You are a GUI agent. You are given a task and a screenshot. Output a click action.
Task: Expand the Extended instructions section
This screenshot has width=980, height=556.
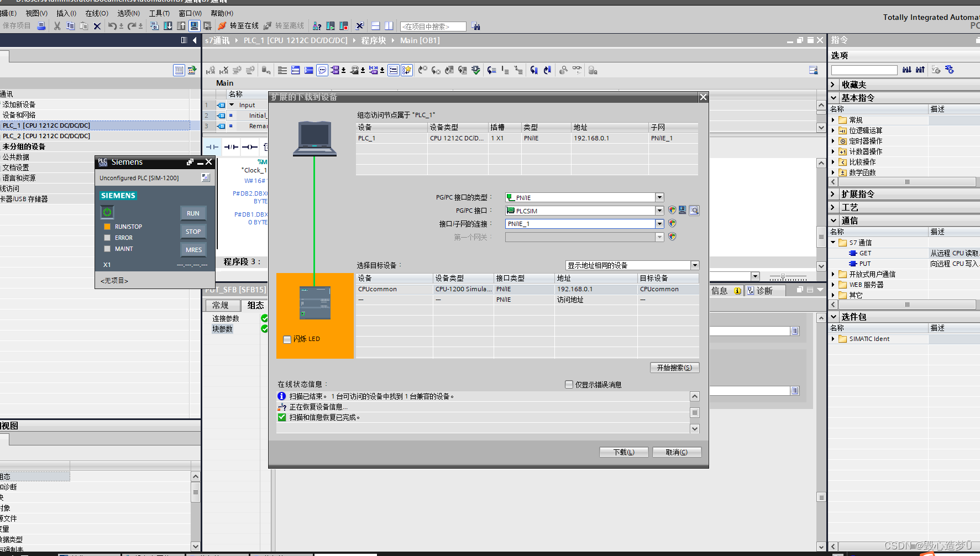[834, 194]
